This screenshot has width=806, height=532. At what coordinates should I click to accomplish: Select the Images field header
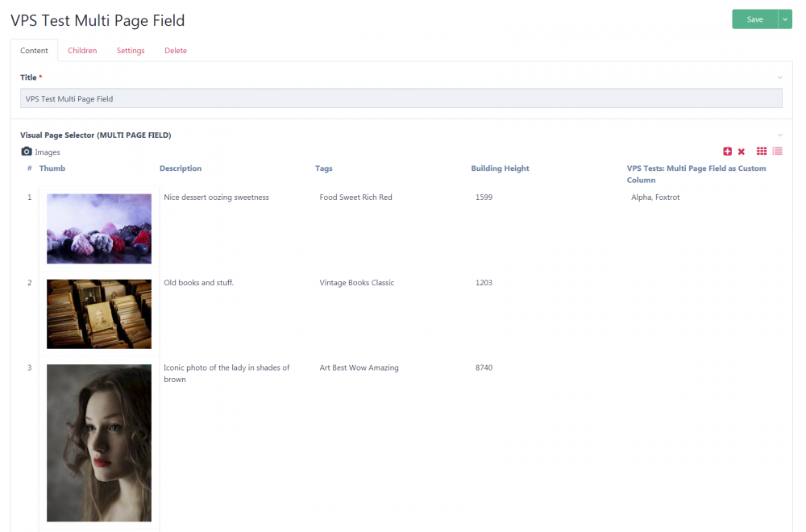coord(47,152)
